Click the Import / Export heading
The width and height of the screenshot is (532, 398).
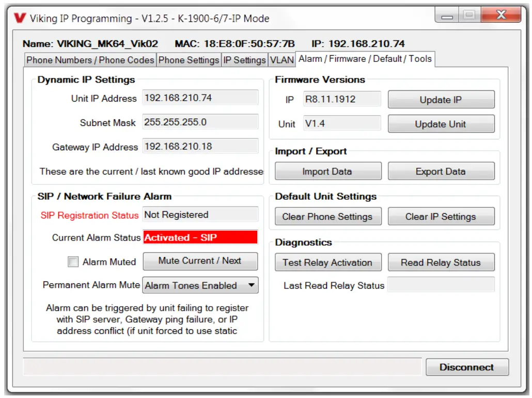311,151
